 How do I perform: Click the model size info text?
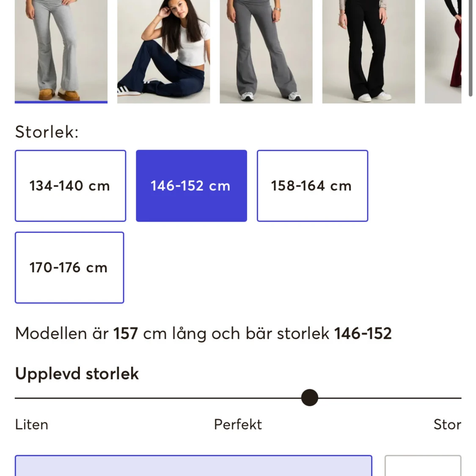click(204, 334)
